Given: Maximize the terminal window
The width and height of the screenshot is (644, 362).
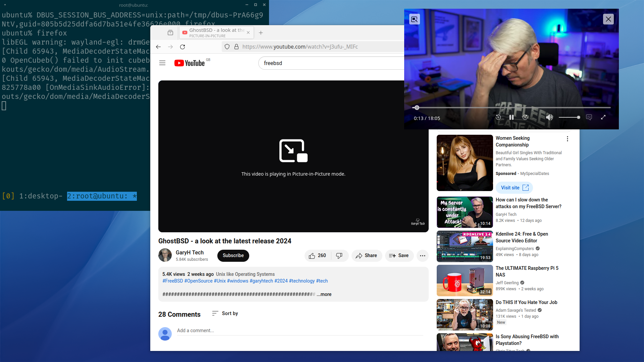Looking at the screenshot, I should click(256, 5).
